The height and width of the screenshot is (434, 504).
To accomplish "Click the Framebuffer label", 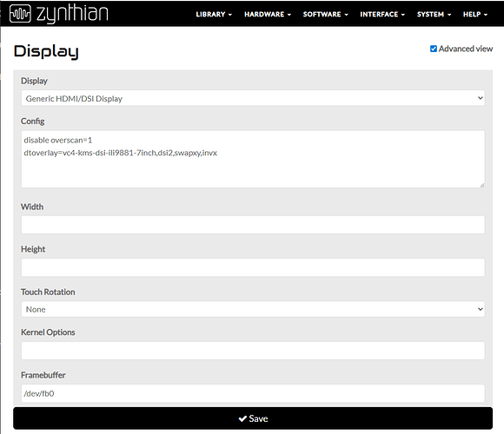I will (43, 375).
